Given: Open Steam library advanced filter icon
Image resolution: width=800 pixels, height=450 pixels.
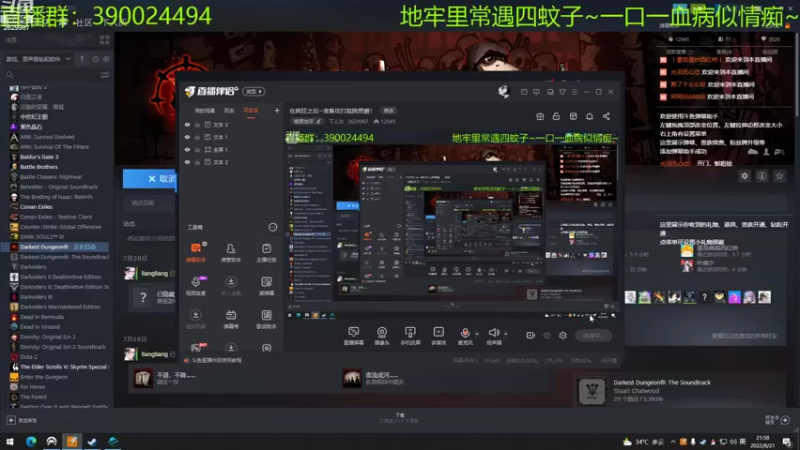Looking at the screenshot, I should coord(105,75).
